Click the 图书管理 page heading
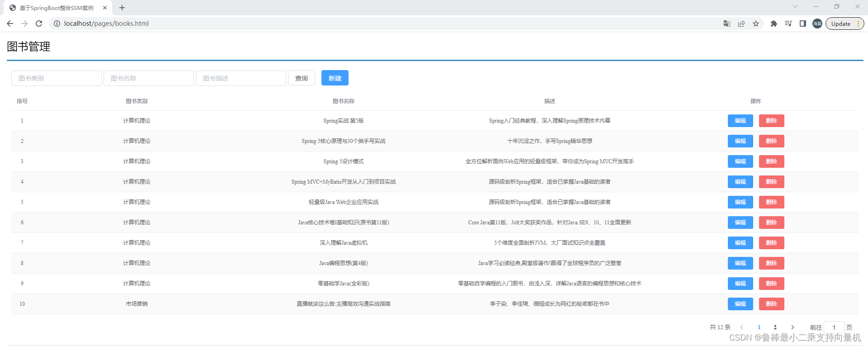868x346 pixels. [28, 47]
